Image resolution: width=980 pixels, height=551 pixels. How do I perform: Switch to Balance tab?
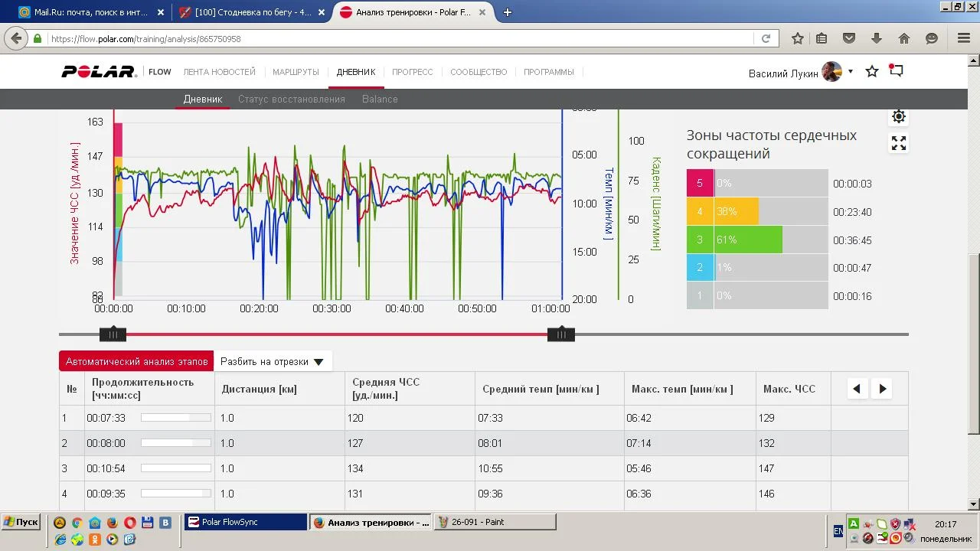[380, 99]
